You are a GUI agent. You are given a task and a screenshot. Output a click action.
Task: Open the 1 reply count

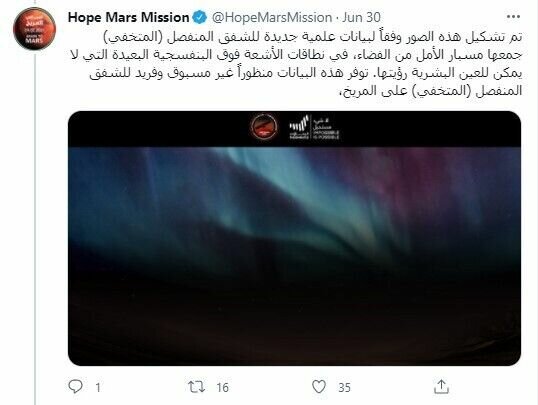pyautogui.click(x=98, y=387)
